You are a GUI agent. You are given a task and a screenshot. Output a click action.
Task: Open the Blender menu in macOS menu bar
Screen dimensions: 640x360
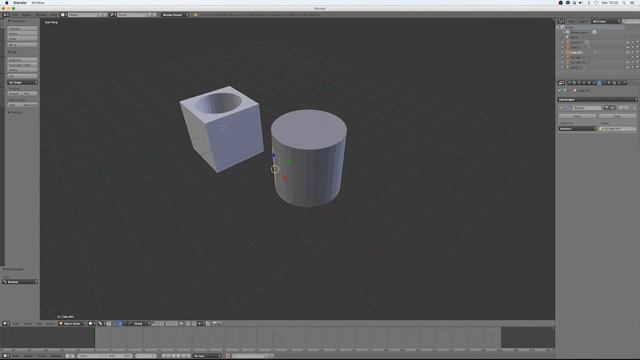[20, 2]
